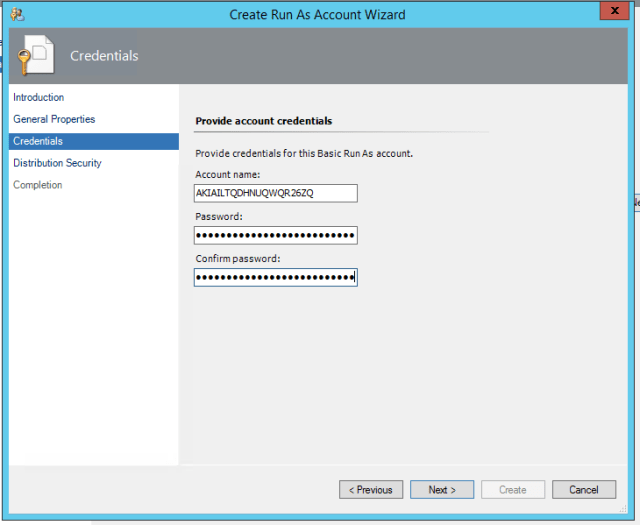Screen dimensions: 640x525
Task: Place cursor in the Confirm password field
Action: (275, 277)
